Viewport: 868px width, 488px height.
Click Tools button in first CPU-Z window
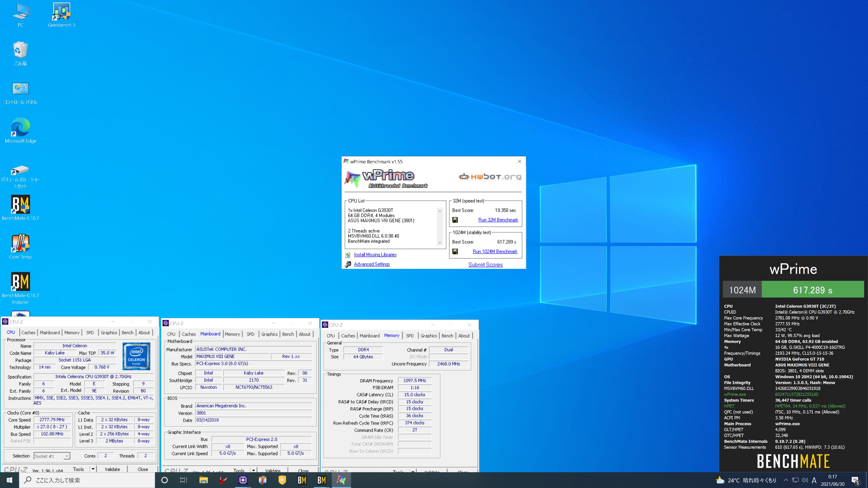coord(78,469)
